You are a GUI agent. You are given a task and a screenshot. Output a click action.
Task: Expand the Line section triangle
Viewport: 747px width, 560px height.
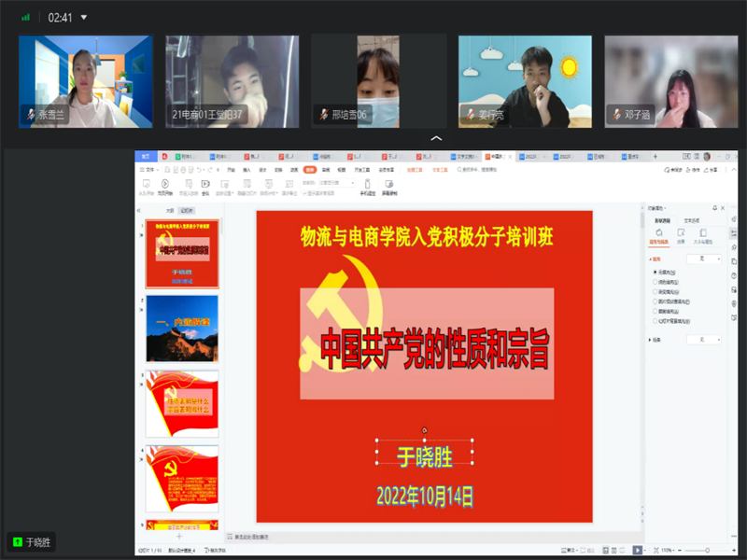click(650, 340)
